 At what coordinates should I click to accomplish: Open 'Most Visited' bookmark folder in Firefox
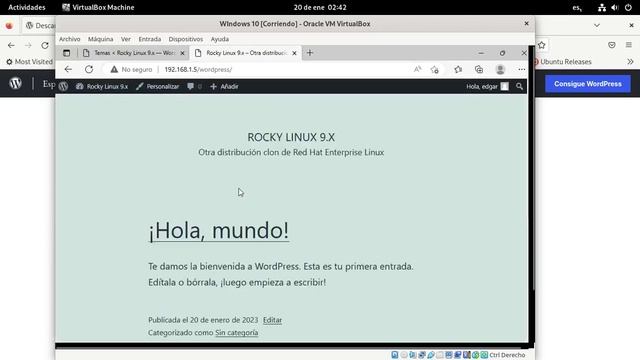pos(29,62)
